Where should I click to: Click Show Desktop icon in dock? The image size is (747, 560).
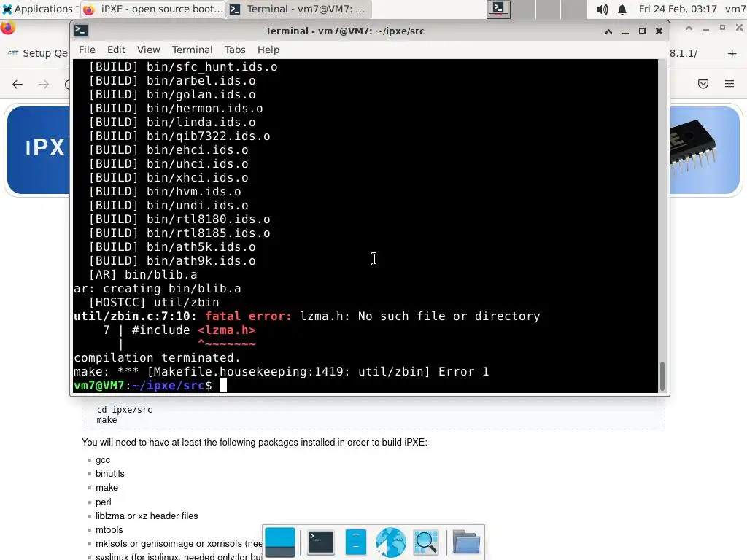(280, 542)
